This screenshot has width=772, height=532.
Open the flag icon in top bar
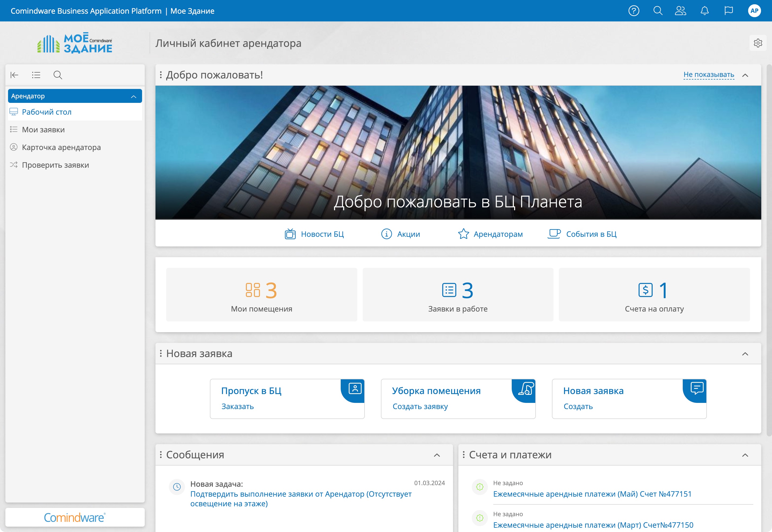(x=729, y=11)
